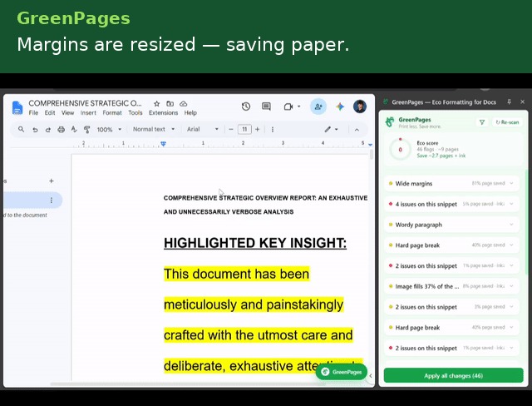Close the GreenPages panel
Image resolution: width=532 pixels, height=406 pixels.
522,101
